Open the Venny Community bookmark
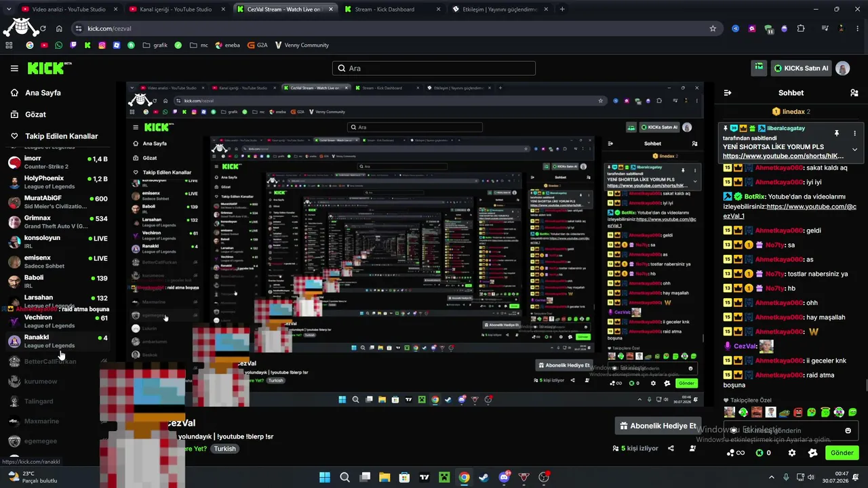This screenshot has height=488, width=868. coord(302,45)
